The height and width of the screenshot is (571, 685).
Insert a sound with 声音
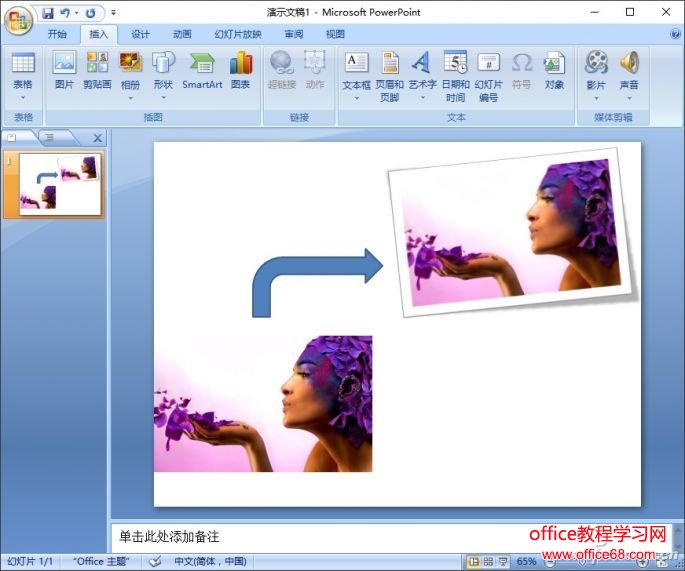[x=629, y=70]
